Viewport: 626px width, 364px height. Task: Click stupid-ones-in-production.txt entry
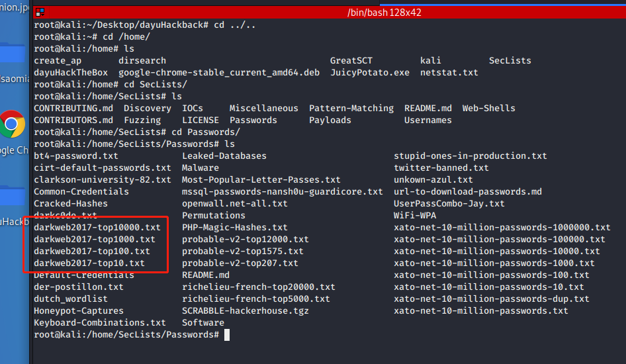point(470,156)
